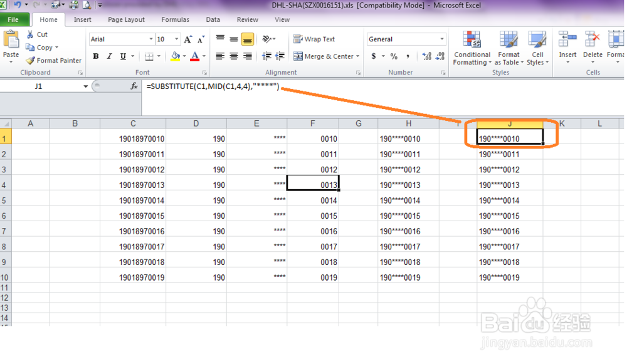
Task: Click Insert Function fx icon
Action: pos(134,86)
